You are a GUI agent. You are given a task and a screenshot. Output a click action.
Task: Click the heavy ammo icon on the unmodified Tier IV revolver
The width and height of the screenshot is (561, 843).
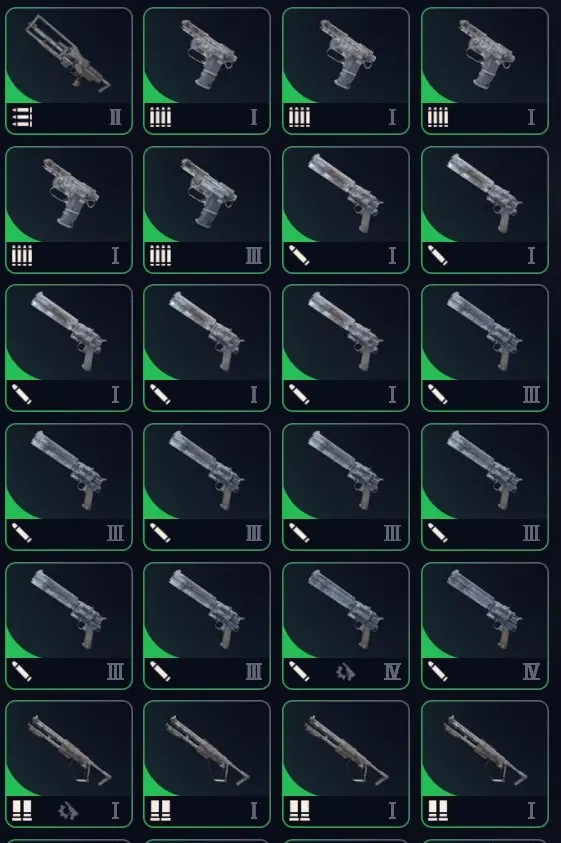point(437,671)
